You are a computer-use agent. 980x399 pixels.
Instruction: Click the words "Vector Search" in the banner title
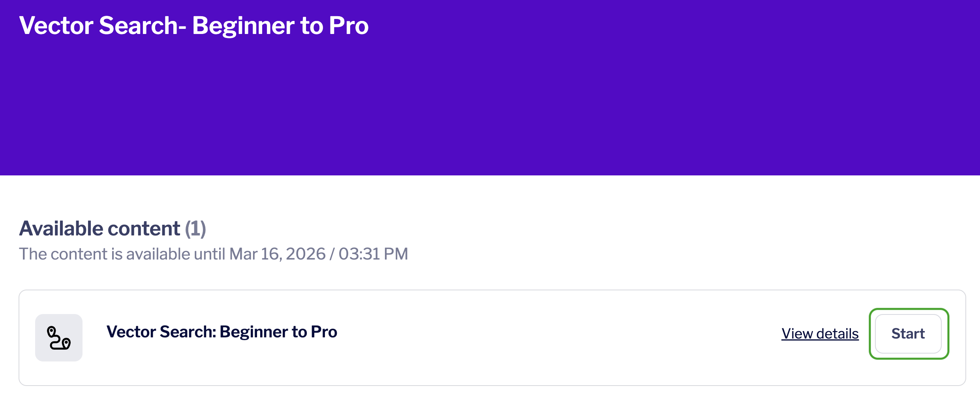99,26
